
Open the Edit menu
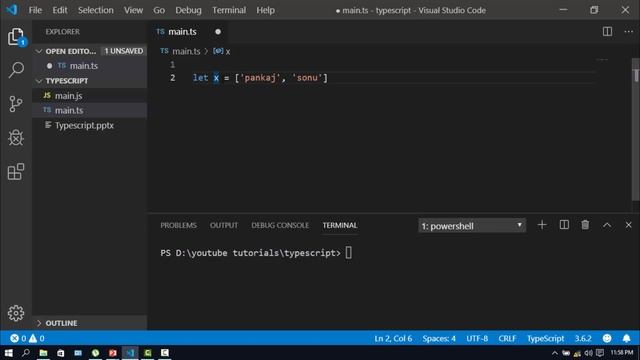point(60,10)
